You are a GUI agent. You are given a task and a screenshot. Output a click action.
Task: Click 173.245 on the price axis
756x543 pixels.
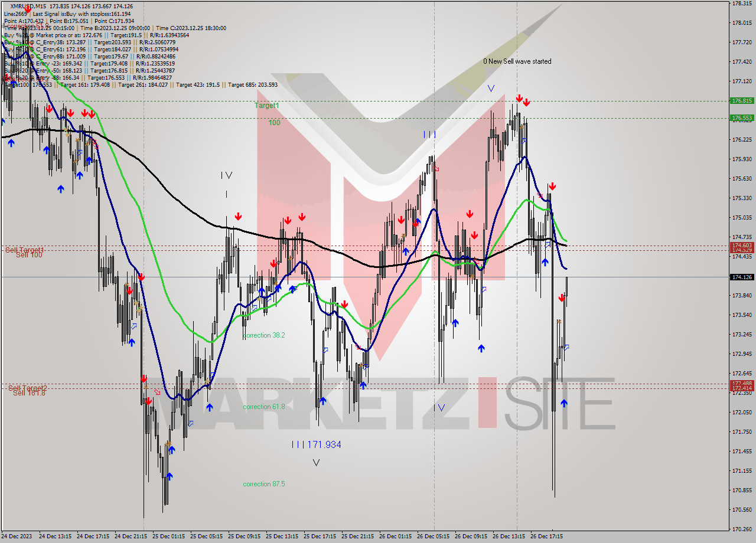[741, 335]
